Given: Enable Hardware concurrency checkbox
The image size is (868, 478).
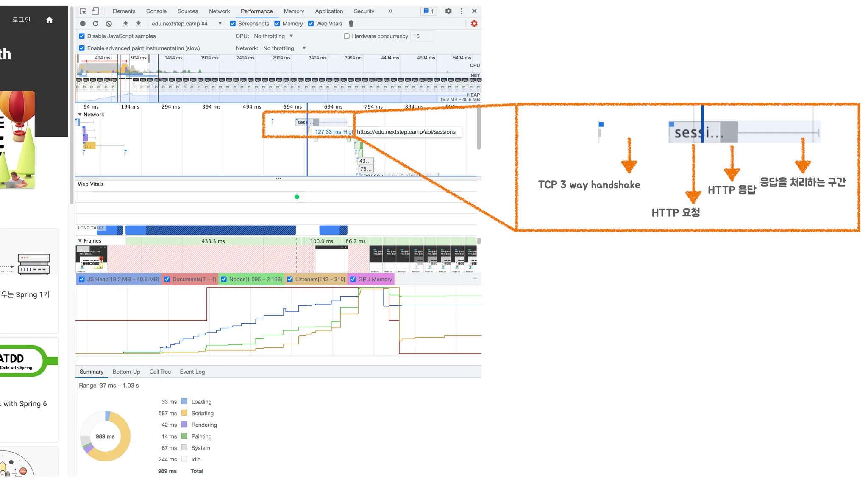Looking at the screenshot, I should coord(347,36).
